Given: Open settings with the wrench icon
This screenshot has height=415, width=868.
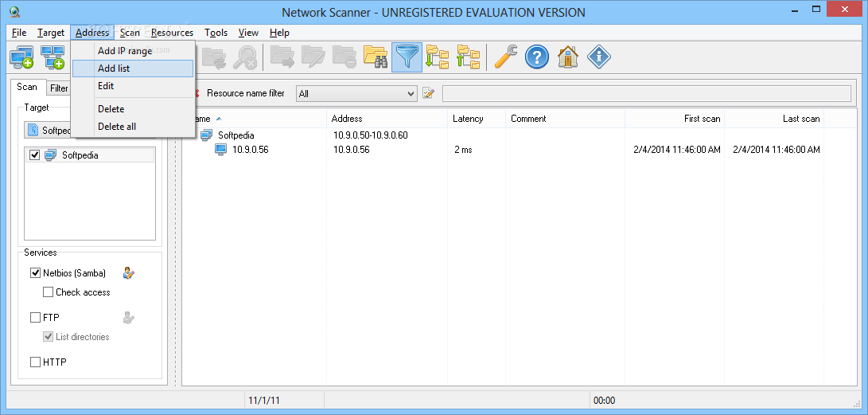Looking at the screenshot, I should pyautogui.click(x=505, y=57).
